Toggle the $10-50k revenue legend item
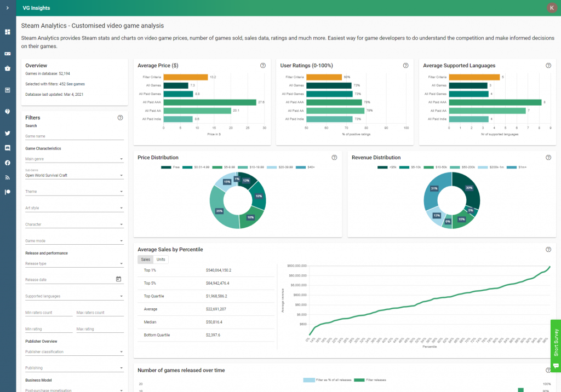This screenshot has height=392, width=561. tap(436, 167)
